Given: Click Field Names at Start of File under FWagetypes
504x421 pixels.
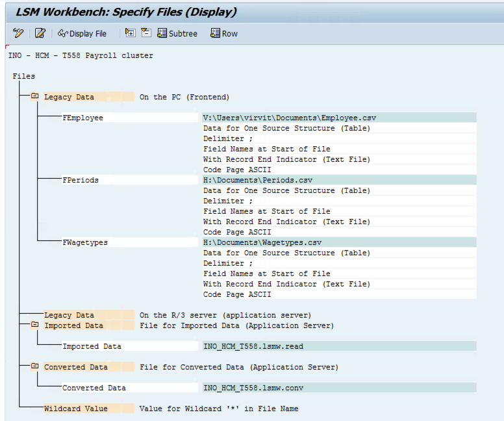Looking at the screenshot, I should [x=340, y=274].
